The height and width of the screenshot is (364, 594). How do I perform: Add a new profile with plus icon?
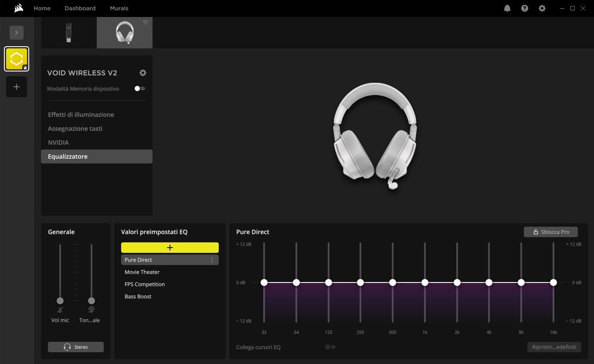pyautogui.click(x=17, y=87)
